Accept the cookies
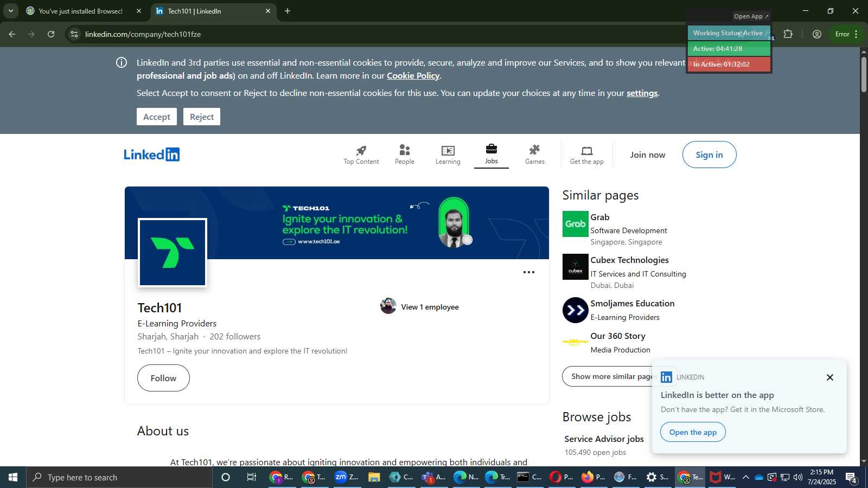 click(157, 117)
